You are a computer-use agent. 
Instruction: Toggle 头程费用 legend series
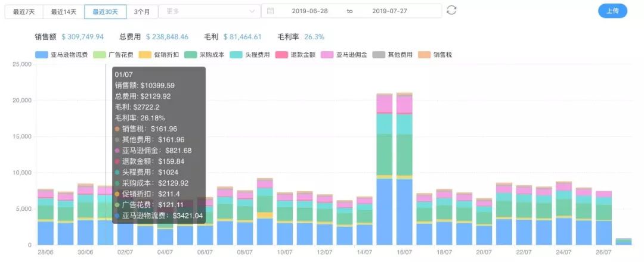click(x=250, y=55)
